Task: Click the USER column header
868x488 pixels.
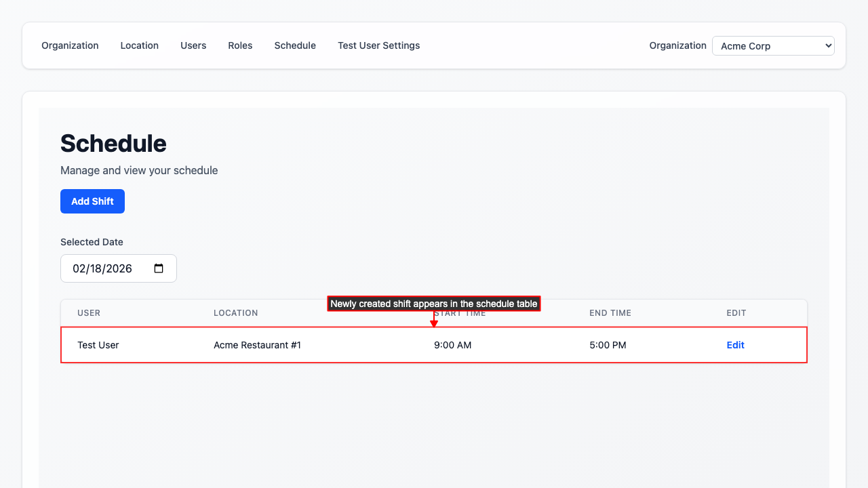Action: pyautogui.click(x=89, y=312)
